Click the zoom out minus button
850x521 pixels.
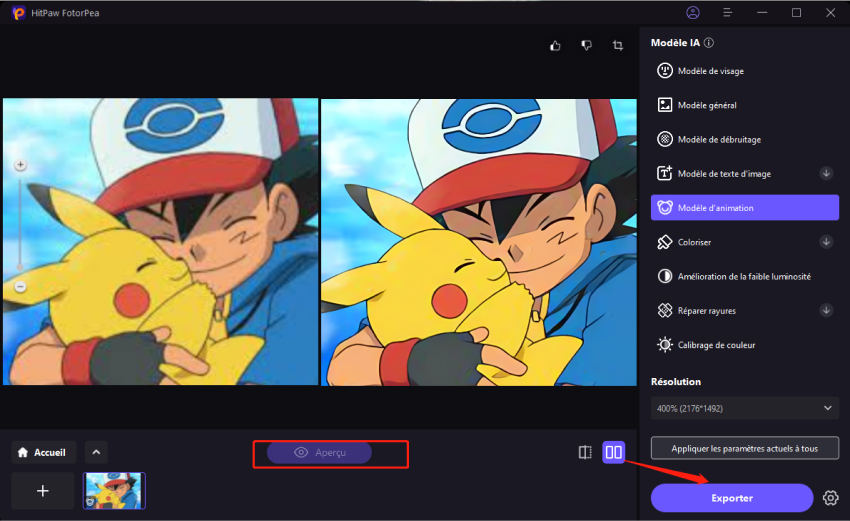21,286
